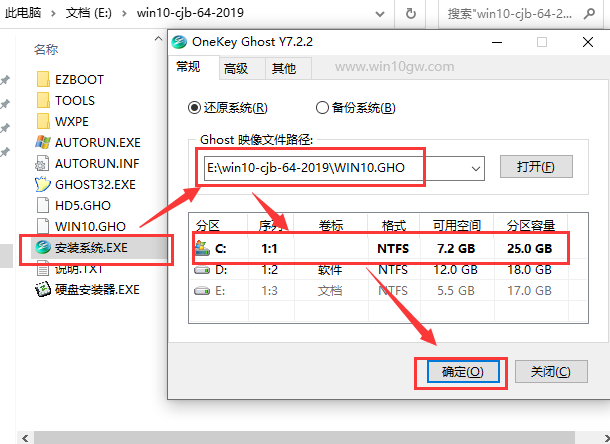Click the 1:3 sequence cell
Screen dimensions: 610x444
[269, 291]
